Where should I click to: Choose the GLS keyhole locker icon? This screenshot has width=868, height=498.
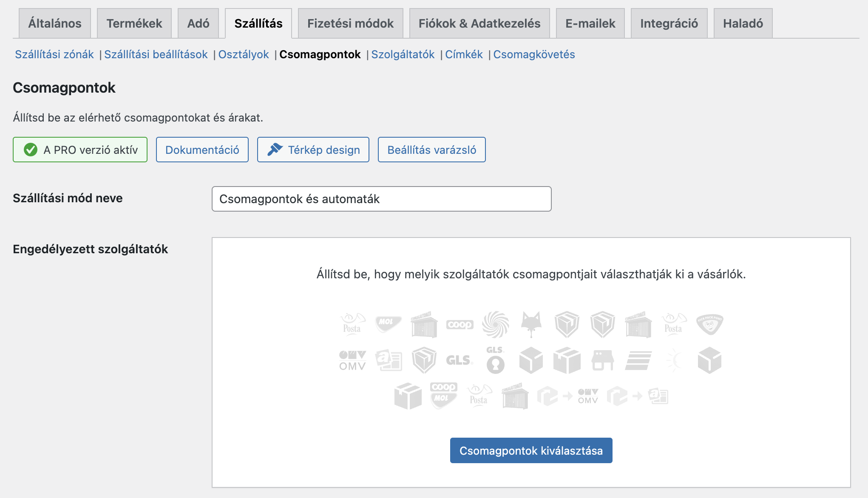[x=495, y=360]
